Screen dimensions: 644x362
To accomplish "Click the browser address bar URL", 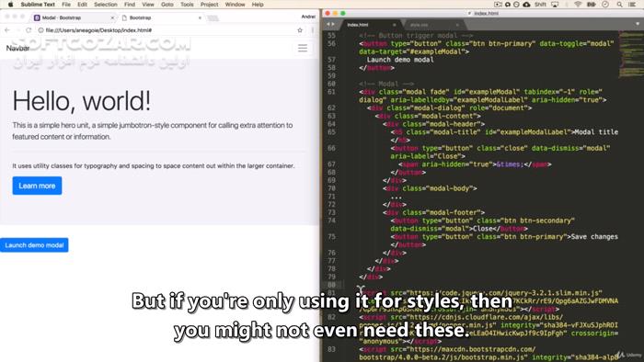I will (98, 30).
